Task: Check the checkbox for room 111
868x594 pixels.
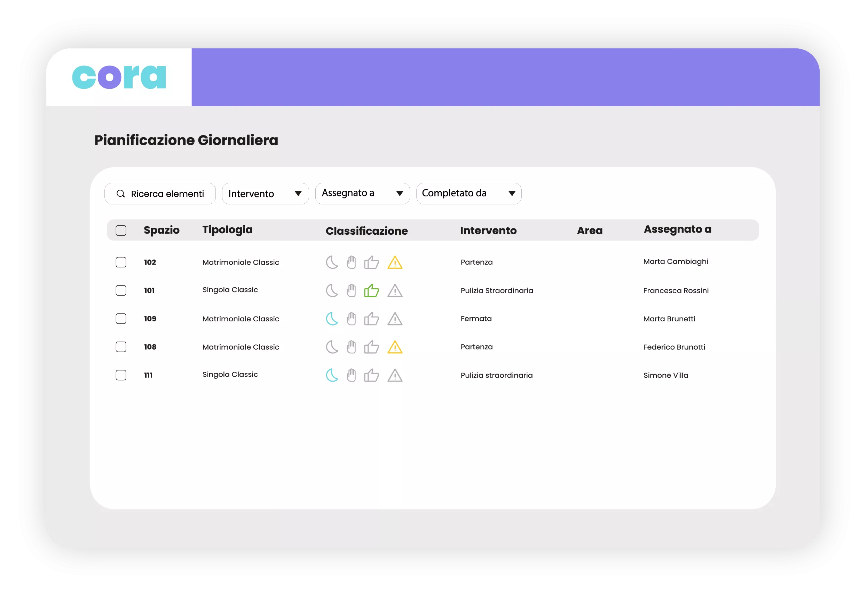Action: coord(121,375)
